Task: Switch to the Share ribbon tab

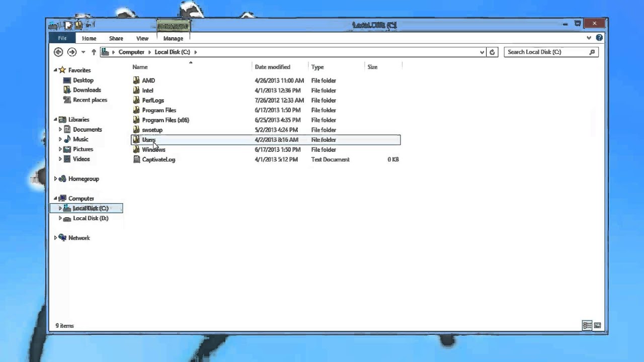Action: click(116, 38)
